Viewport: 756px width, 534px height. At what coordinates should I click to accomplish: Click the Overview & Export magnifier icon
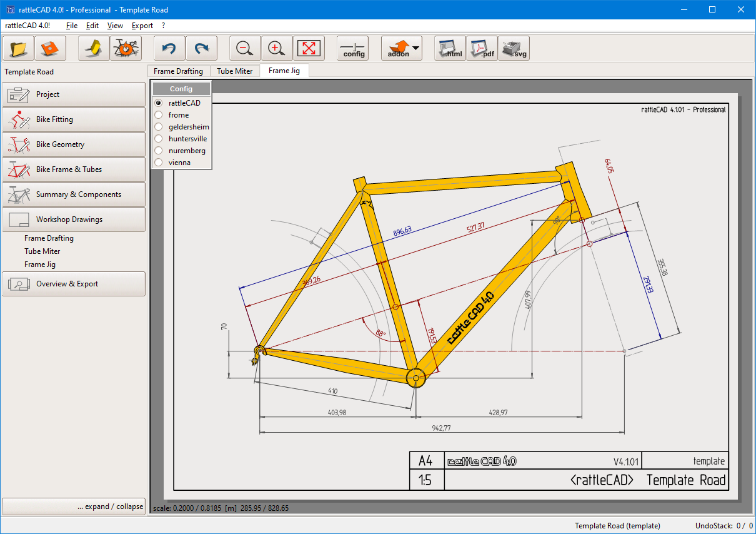click(x=19, y=284)
